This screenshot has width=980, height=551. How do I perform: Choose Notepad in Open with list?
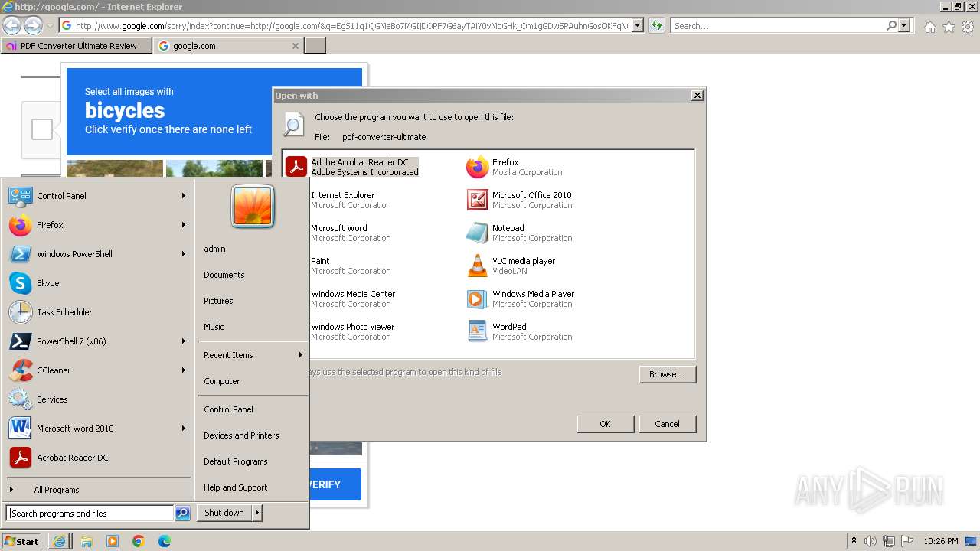519,233
